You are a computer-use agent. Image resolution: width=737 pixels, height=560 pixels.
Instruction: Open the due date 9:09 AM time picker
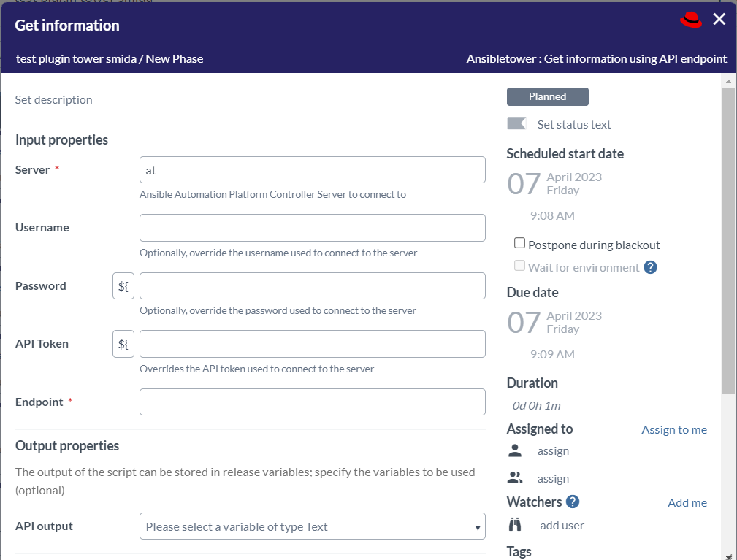(x=552, y=354)
